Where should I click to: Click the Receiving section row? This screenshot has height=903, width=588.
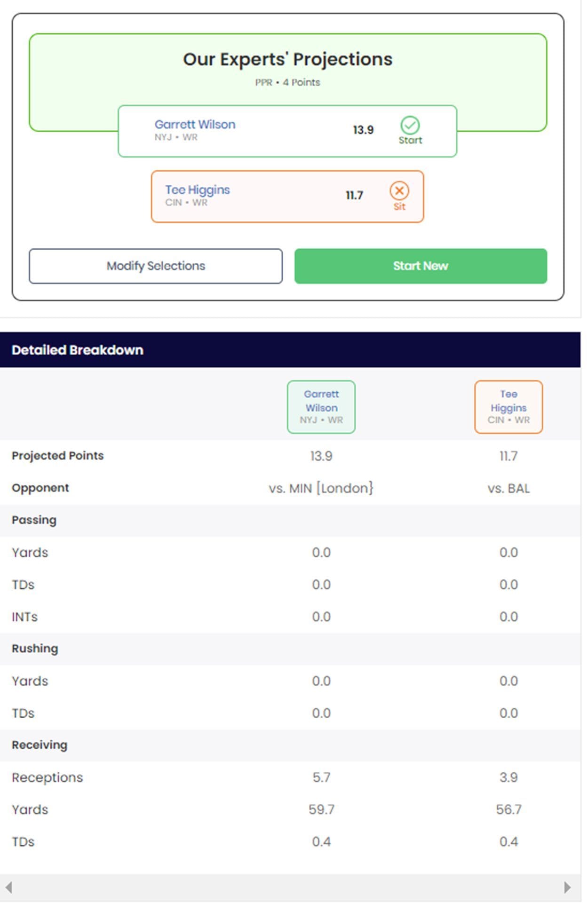point(290,745)
